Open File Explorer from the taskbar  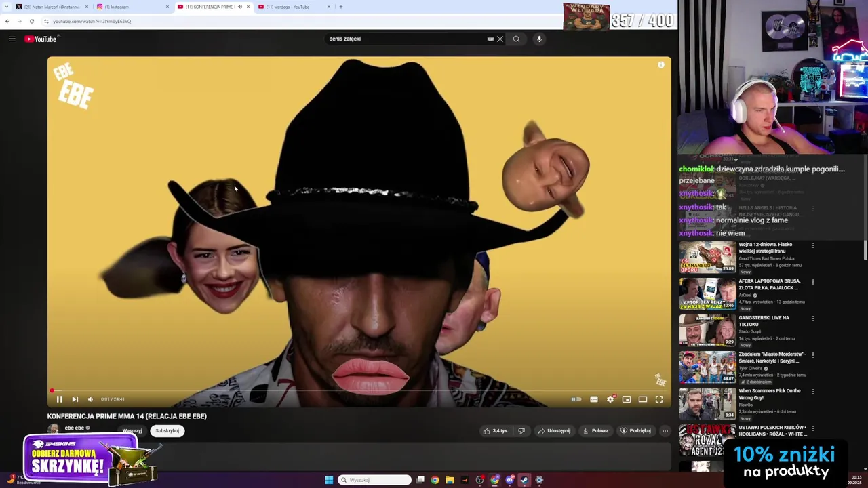tap(450, 480)
